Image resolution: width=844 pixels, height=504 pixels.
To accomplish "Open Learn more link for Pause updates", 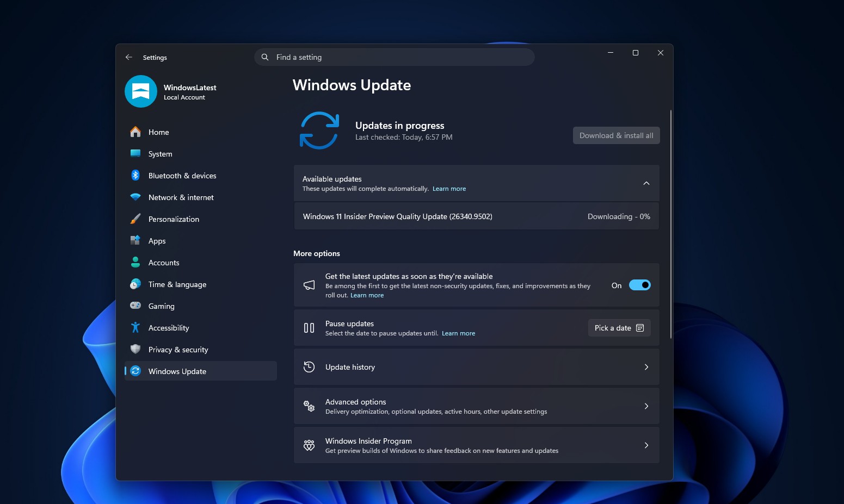I will pyautogui.click(x=458, y=333).
